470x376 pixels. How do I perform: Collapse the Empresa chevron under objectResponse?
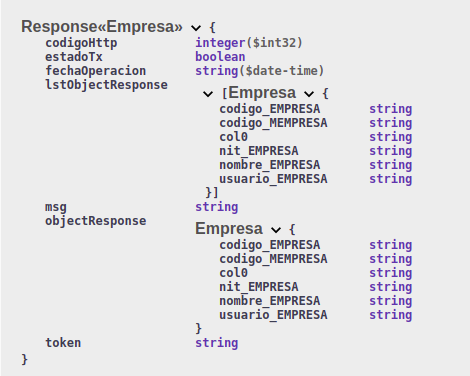click(x=276, y=230)
